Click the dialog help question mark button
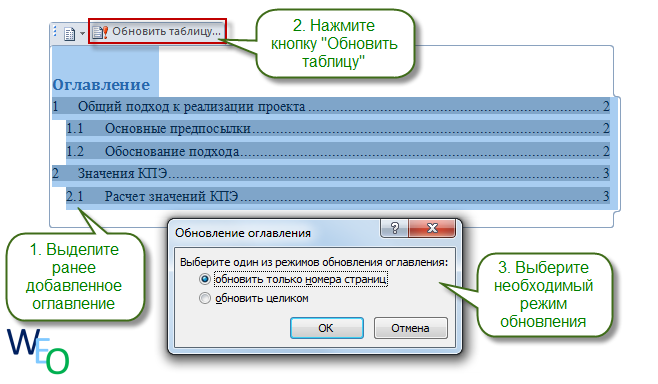 pos(394,228)
